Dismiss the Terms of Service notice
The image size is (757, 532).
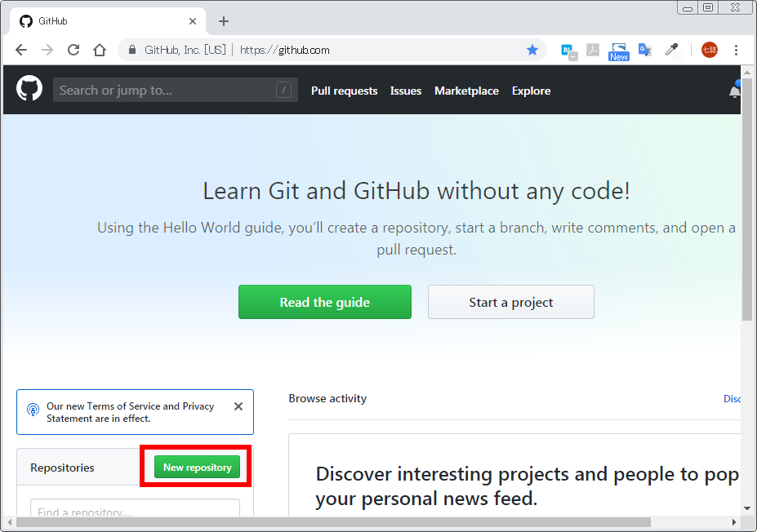(238, 406)
